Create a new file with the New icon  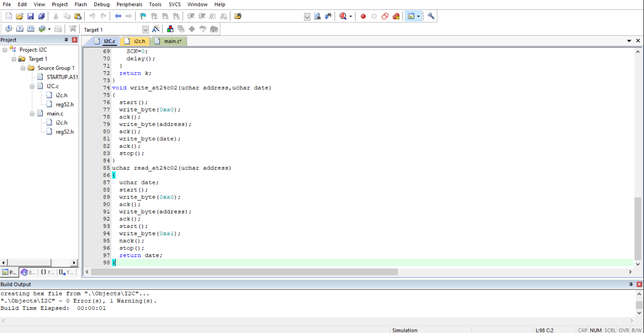tap(9, 16)
